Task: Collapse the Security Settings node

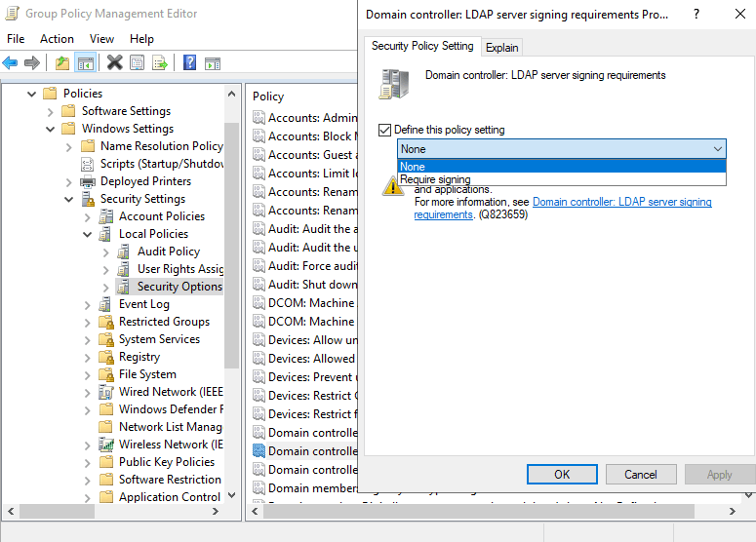Action: (69, 200)
